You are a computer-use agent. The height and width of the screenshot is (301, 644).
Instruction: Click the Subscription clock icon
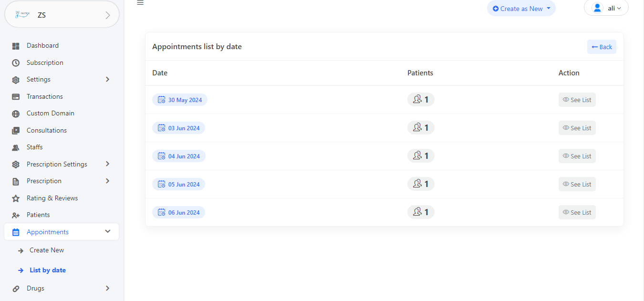pos(16,63)
